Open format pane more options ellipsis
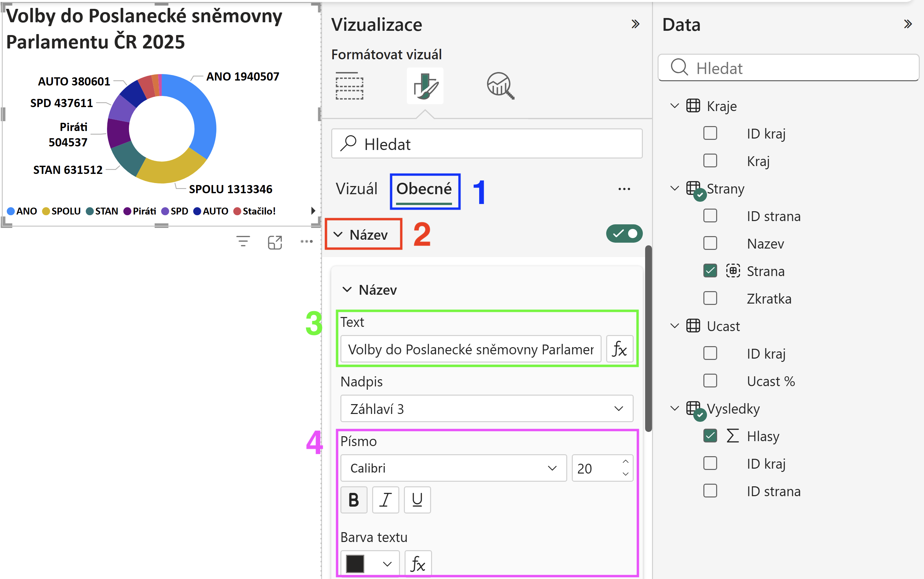924x579 pixels. pos(624,189)
